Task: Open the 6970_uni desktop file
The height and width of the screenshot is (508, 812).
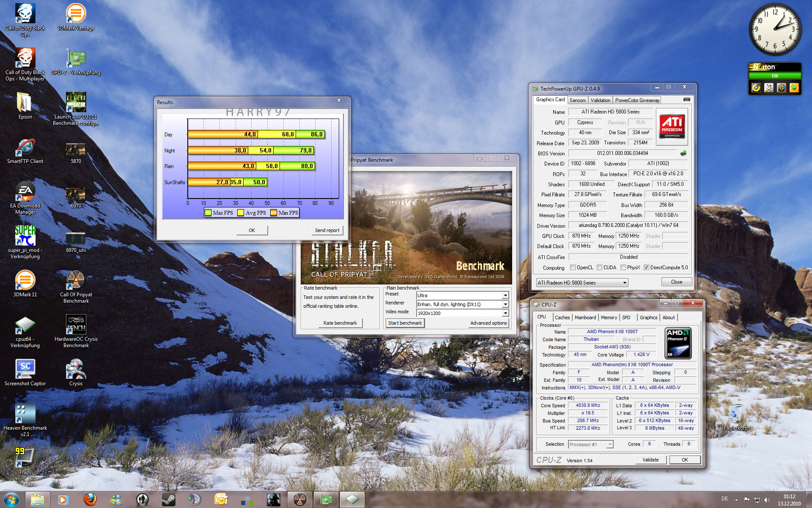Action: (76, 242)
